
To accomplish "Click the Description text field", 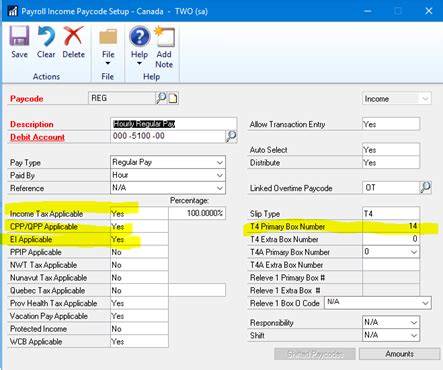I will point(173,124).
